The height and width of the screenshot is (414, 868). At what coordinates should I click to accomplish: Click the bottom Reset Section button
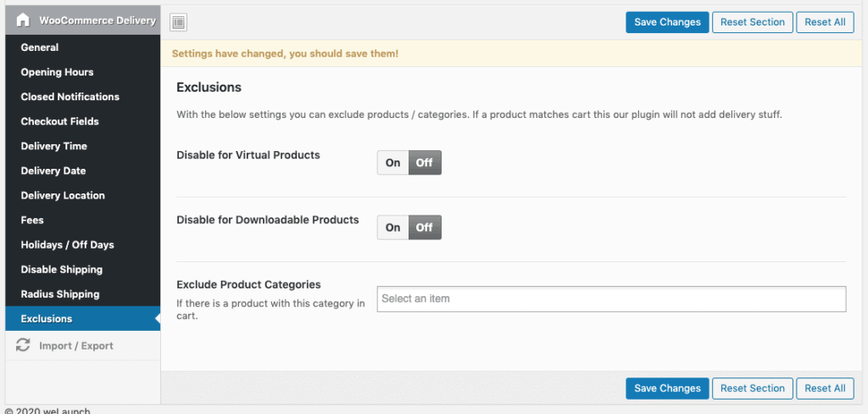752,389
